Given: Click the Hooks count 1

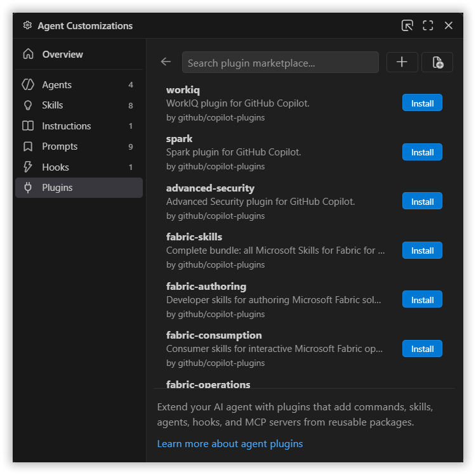Looking at the screenshot, I should tap(131, 167).
